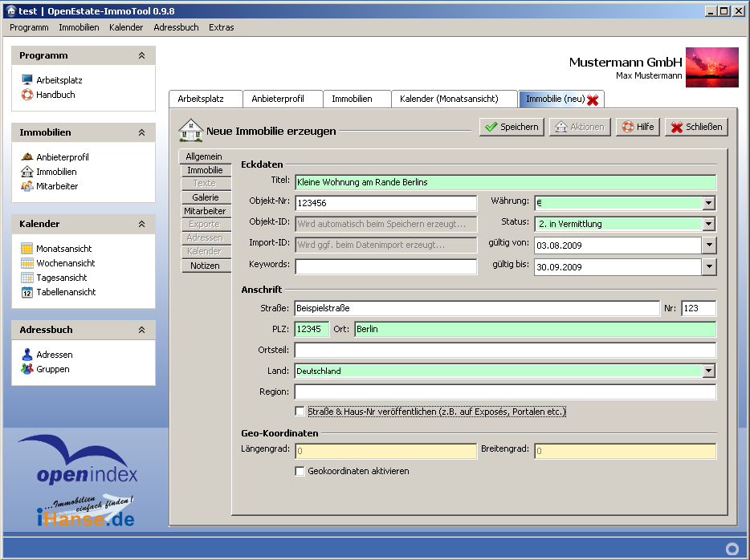Enable Straße & Haus-Nr veröffentlichen checkbox

[300, 412]
